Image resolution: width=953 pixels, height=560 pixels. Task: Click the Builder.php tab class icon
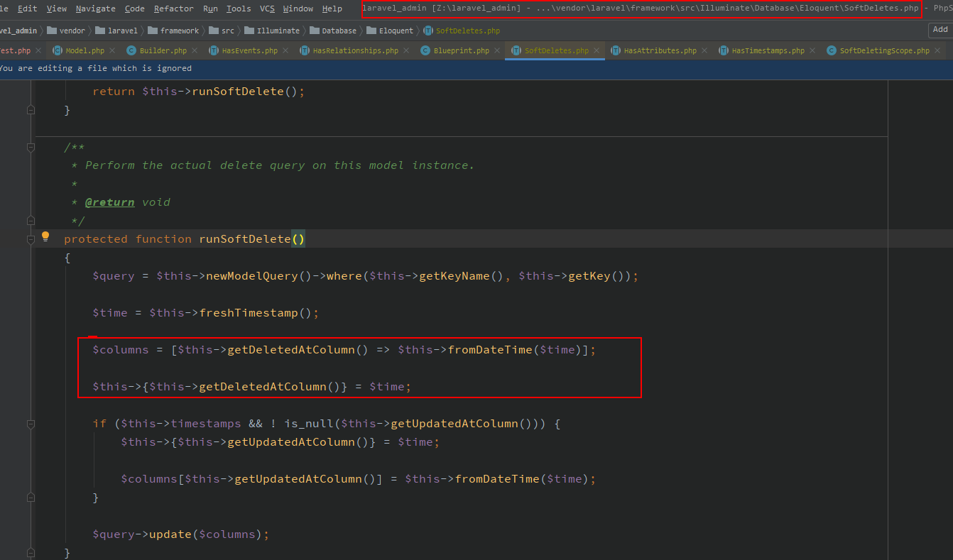(x=131, y=51)
